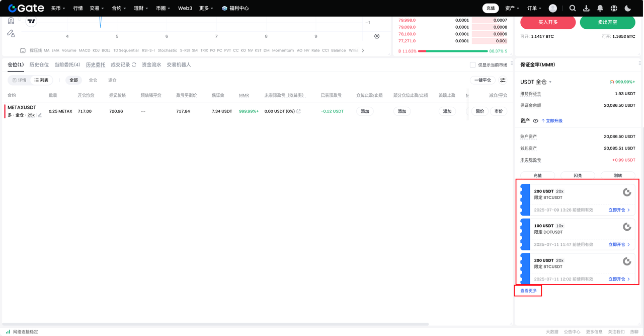The width and height of the screenshot is (644, 336).
Task: Click the chart settings gear icon
Action: pyautogui.click(x=377, y=36)
